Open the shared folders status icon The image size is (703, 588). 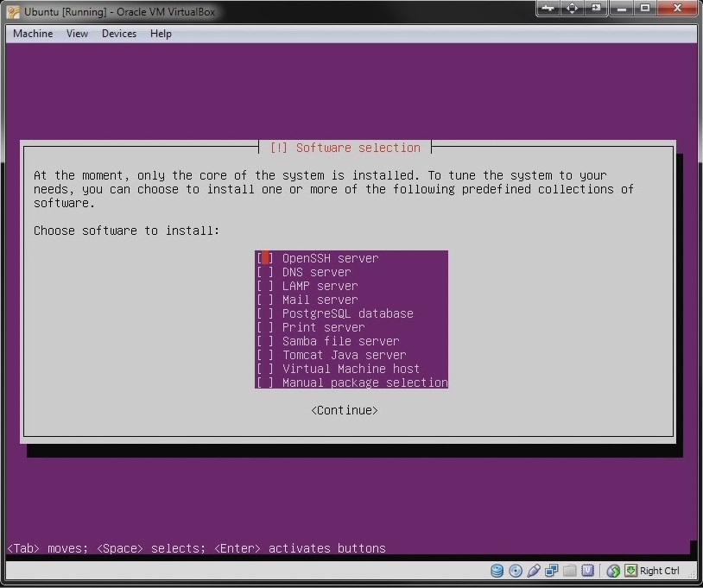tap(569, 571)
